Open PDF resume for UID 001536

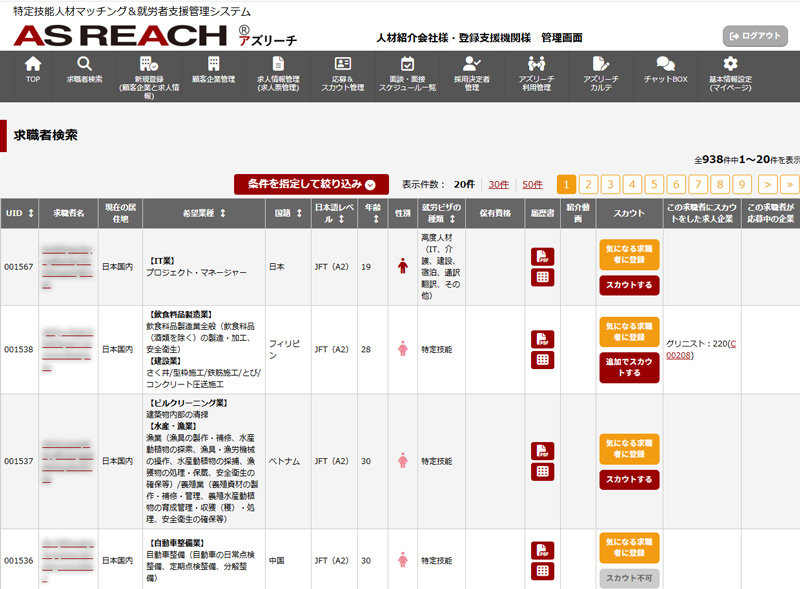click(542, 551)
